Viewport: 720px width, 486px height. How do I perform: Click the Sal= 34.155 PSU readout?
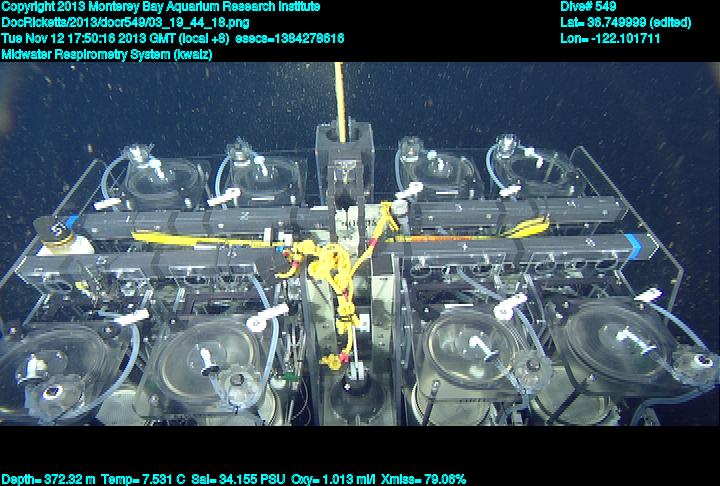coord(239,480)
